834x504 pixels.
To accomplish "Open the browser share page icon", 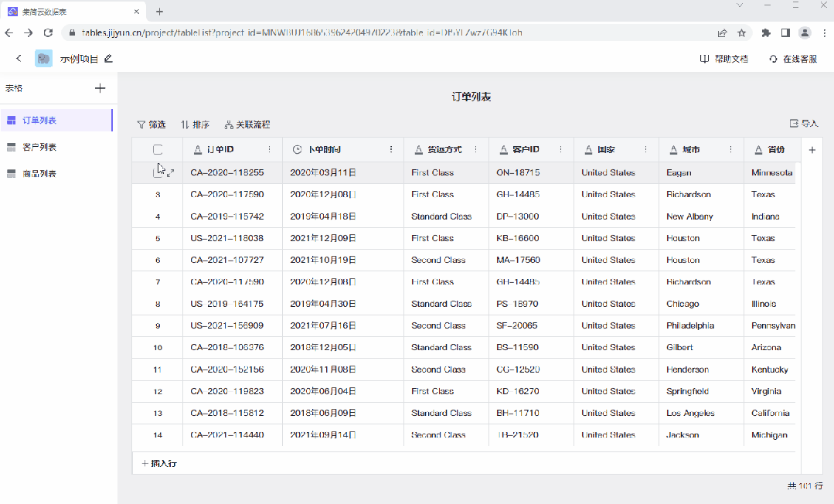I will 722,33.
